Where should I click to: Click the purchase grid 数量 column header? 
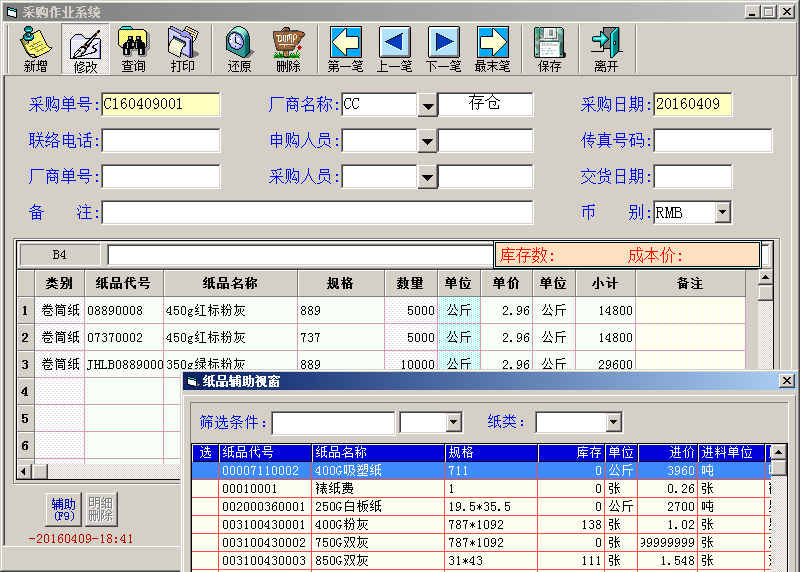(410, 283)
